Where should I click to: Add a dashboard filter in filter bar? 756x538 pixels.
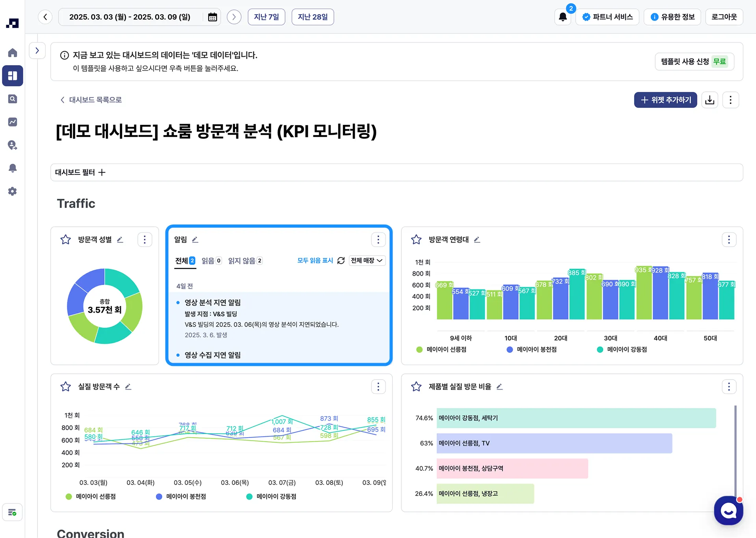102,173
